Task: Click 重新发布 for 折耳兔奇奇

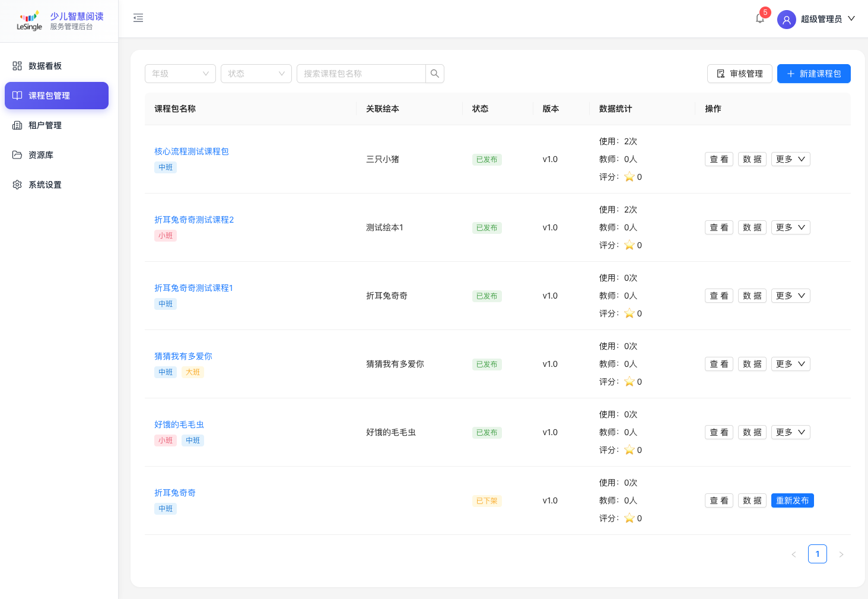Action: pos(792,500)
